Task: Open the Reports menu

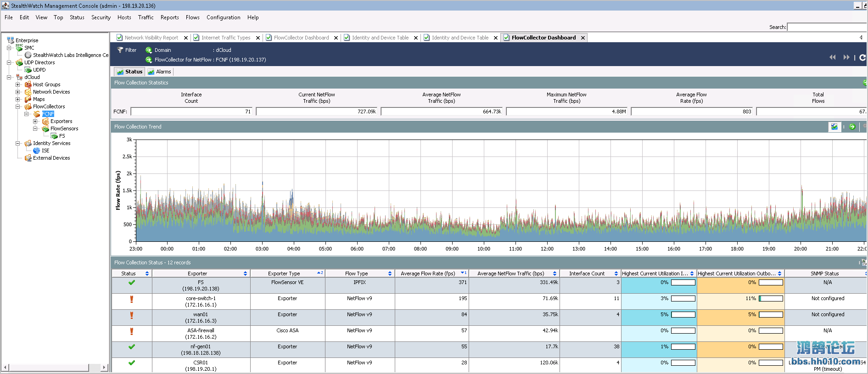Action: pyautogui.click(x=170, y=17)
